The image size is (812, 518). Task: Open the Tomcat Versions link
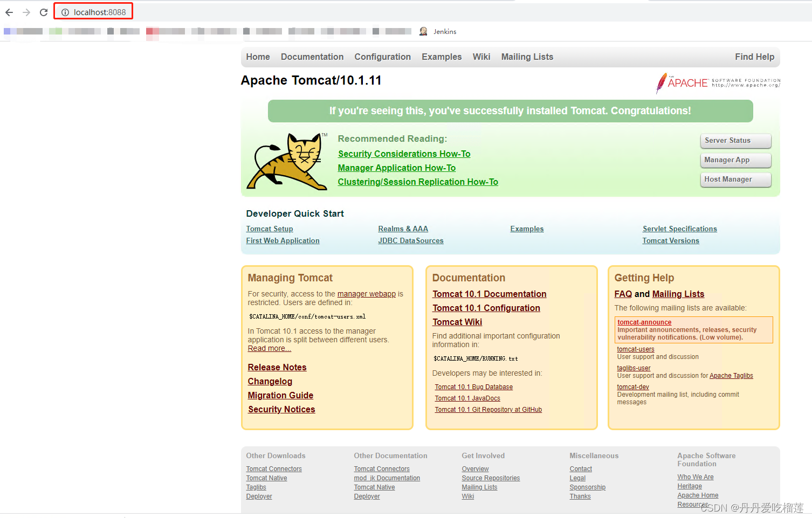670,240
